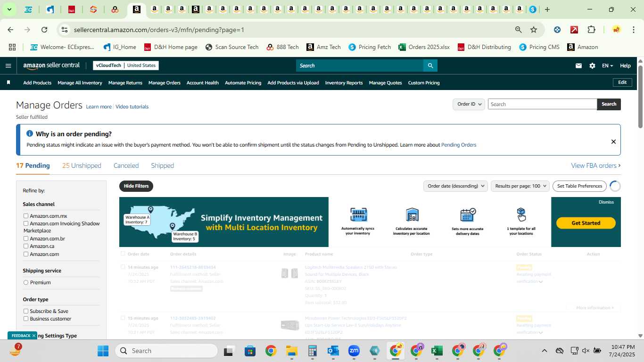Expand View FBA orders chevron link
The height and width of the screenshot is (362, 644).
tap(595, 165)
